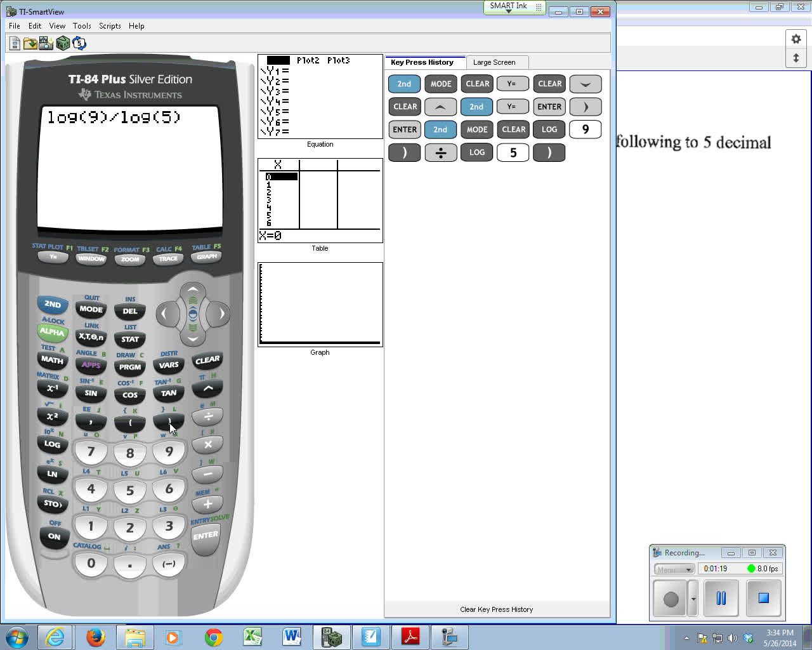This screenshot has height=650, width=812.
Task: Open the Scripts menu
Action: point(110,26)
